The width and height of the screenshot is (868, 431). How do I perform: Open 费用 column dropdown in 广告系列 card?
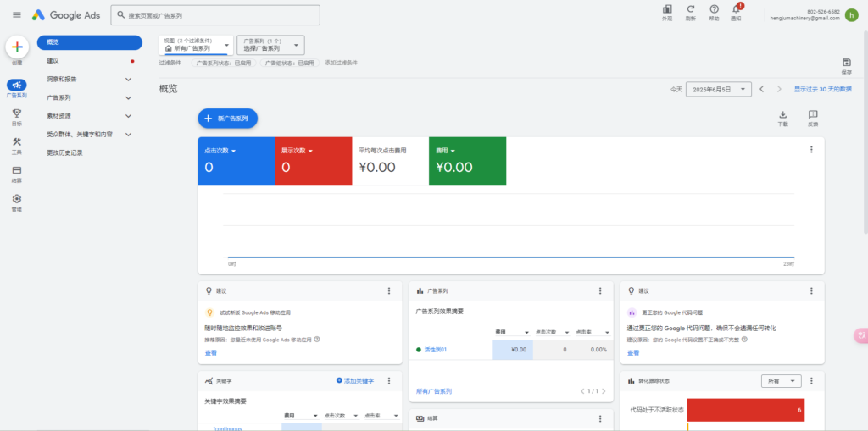click(x=513, y=332)
